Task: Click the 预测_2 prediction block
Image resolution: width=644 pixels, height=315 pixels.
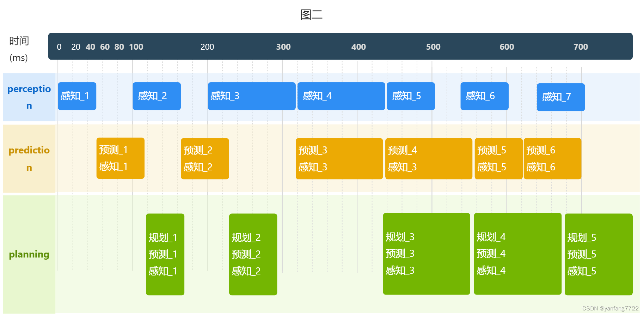Action: (205, 159)
